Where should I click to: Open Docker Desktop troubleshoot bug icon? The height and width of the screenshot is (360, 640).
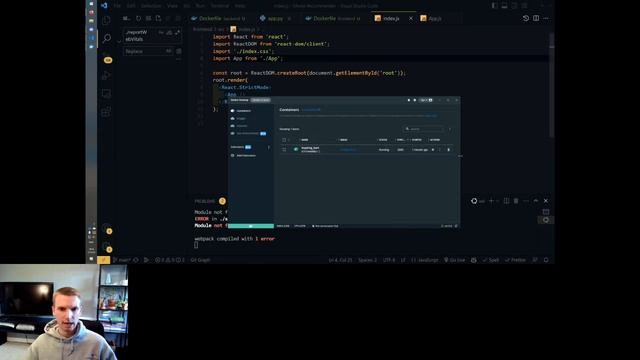tap(409, 100)
